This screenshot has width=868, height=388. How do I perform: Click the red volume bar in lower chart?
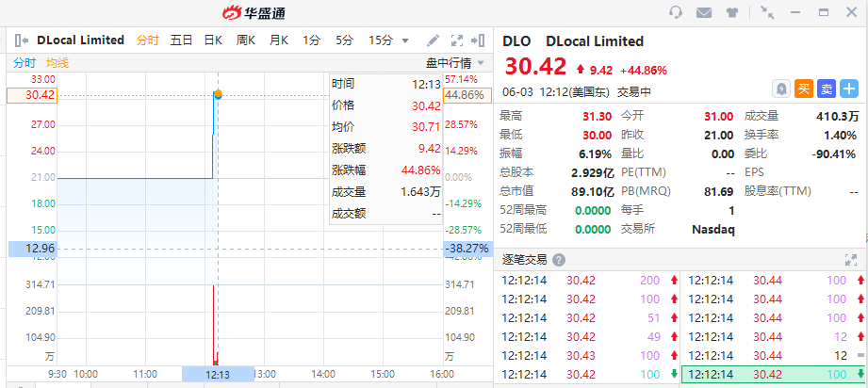213,325
